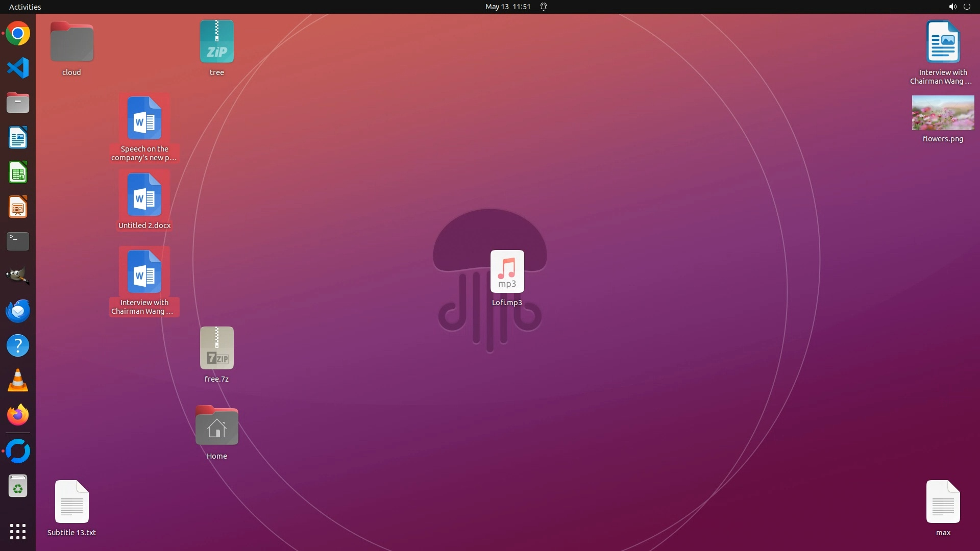Launch GIMP image editor from dock
Screen dimensions: 980x551
click(x=18, y=276)
